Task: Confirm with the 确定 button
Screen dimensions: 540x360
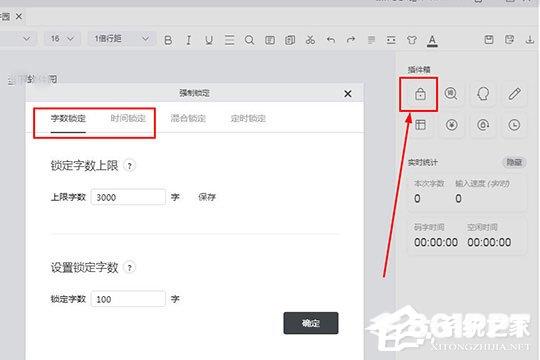Action: (x=311, y=323)
